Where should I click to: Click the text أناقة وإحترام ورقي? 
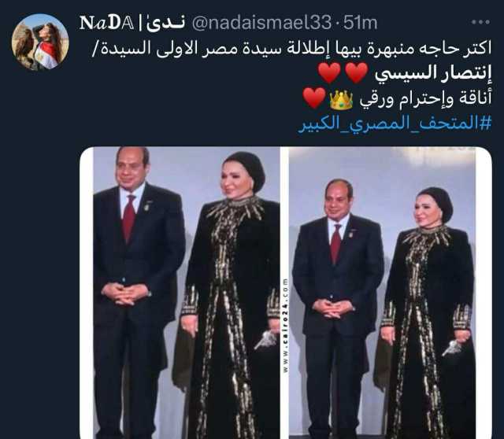point(425,99)
